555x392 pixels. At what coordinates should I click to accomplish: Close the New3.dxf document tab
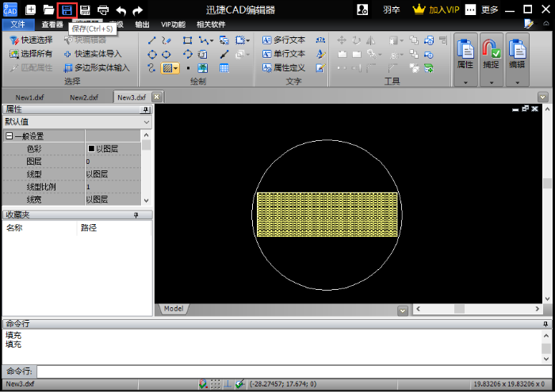click(x=157, y=97)
